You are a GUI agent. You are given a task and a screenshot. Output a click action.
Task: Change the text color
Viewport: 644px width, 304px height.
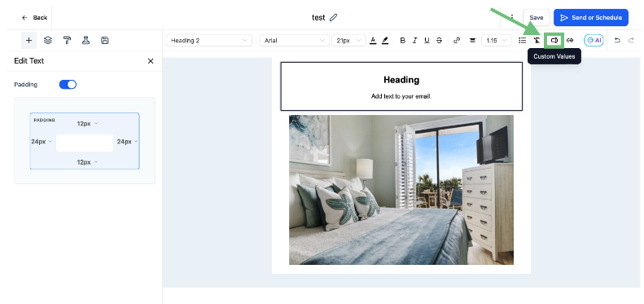pyautogui.click(x=373, y=40)
